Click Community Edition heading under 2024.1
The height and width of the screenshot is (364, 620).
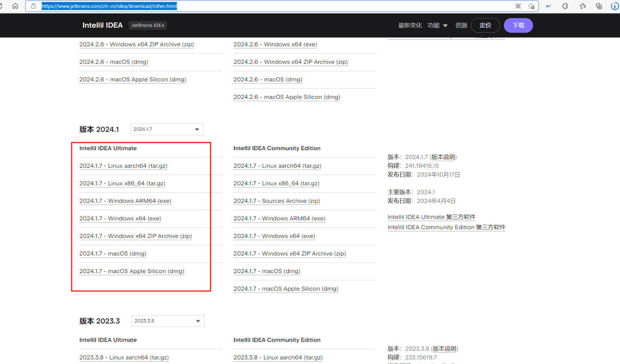(277, 148)
